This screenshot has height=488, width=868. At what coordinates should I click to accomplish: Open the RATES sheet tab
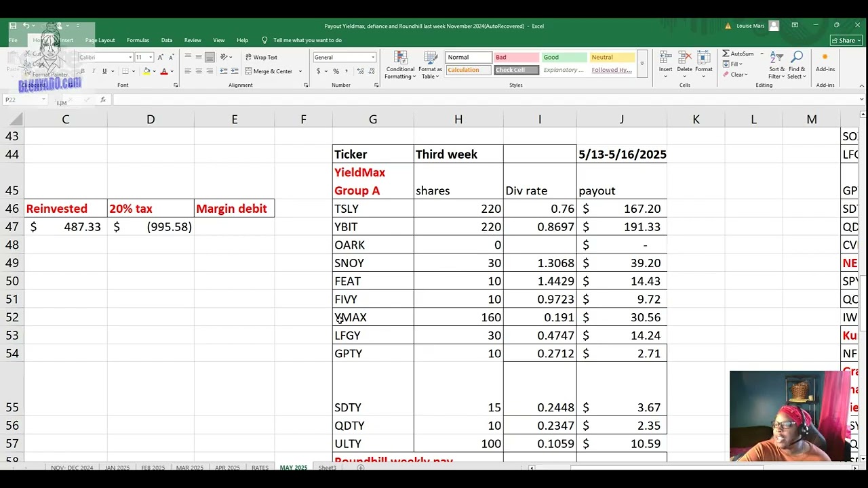[260, 468]
